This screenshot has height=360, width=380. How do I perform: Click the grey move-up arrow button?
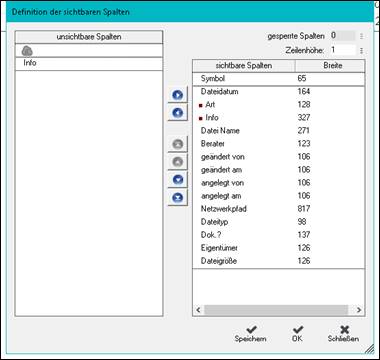click(178, 162)
